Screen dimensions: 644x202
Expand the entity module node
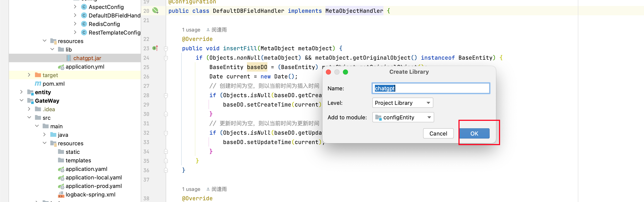pos(22,92)
